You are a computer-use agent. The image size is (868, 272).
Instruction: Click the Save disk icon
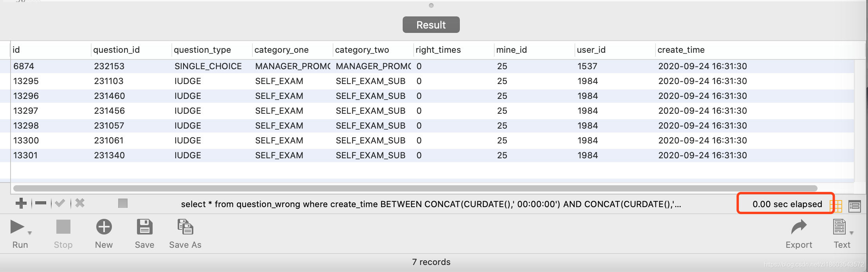coord(144,227)
